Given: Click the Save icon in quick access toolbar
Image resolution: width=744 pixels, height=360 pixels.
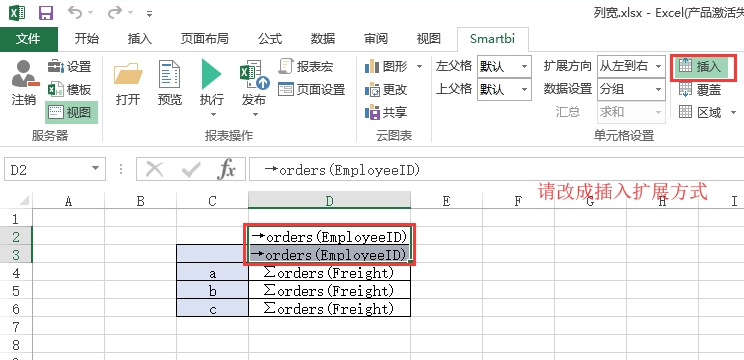Looking at the screenshot, I should point(46,12).
